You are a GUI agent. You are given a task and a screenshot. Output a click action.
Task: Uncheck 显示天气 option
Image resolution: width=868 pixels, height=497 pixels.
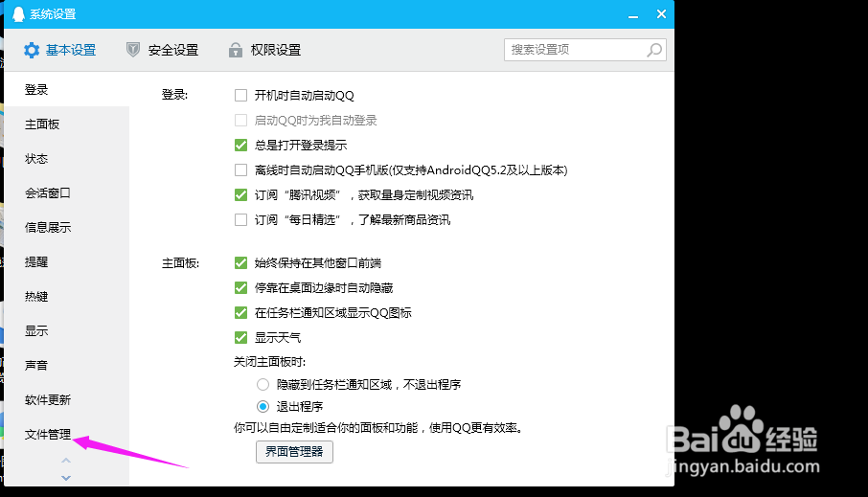tap(240, 338)
